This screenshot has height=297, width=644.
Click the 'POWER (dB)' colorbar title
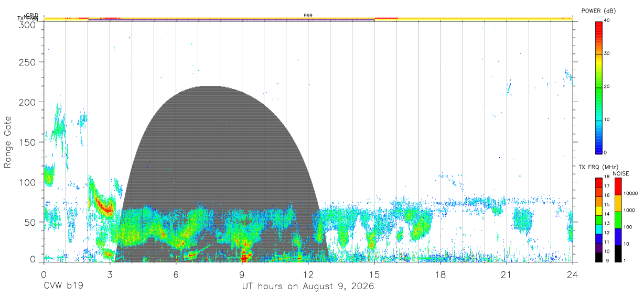(x=599, y=10)
